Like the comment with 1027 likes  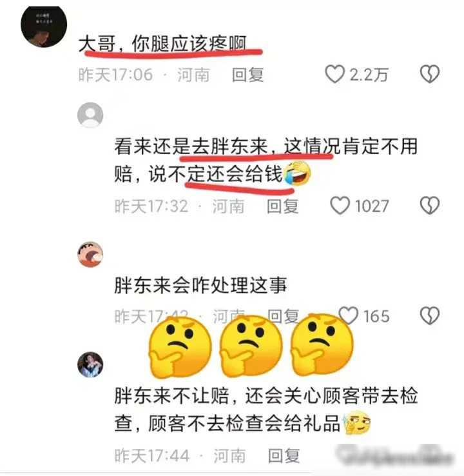click(340, 206)
